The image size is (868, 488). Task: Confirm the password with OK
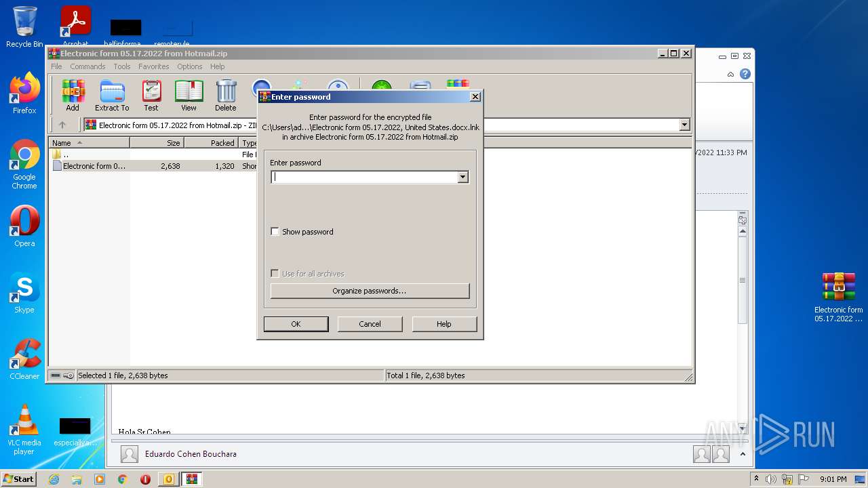pos(296,324)
